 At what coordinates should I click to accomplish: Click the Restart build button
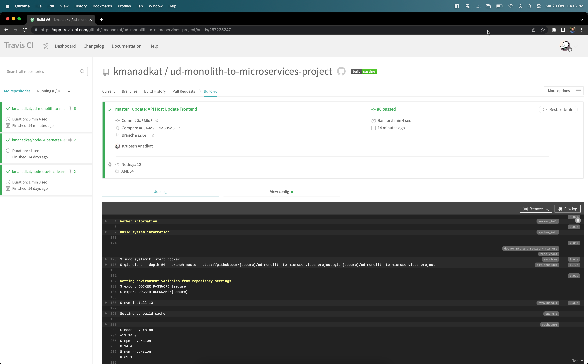[x=558, y=109]
